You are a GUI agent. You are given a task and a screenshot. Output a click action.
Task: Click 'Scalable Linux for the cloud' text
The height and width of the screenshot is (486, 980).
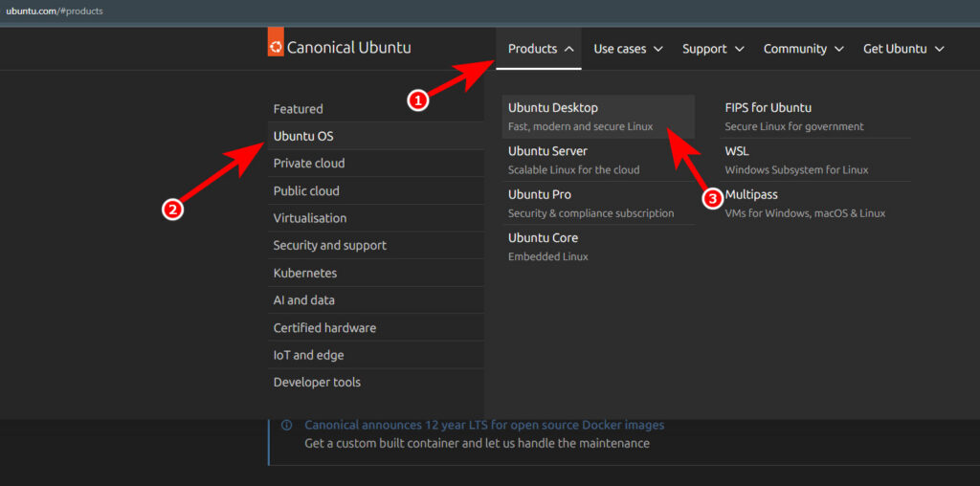(x=574, y=170)
